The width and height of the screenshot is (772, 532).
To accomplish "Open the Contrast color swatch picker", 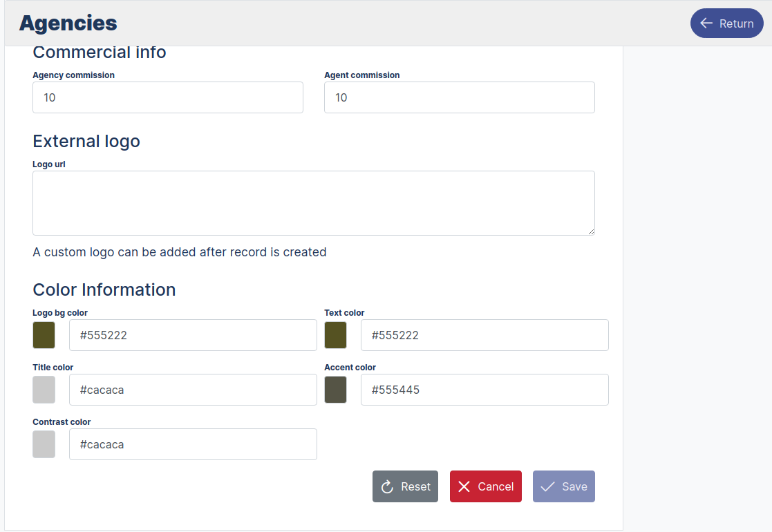I will click(43, 444).
